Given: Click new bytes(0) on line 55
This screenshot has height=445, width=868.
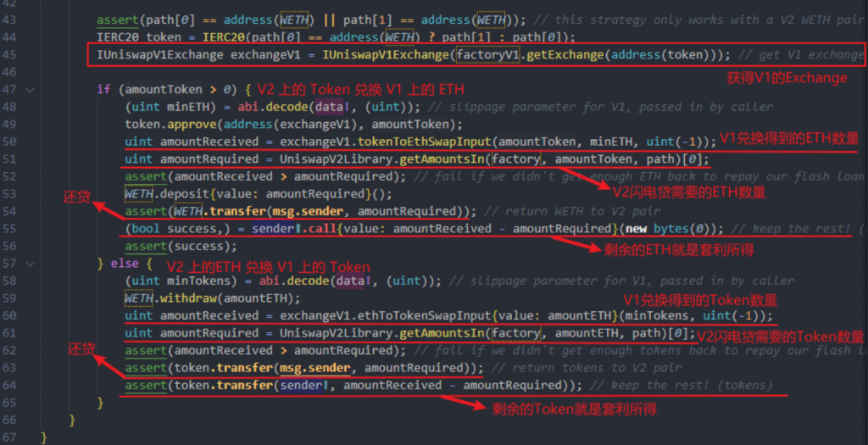Looking at the screenshot, I should pos(671,229).
